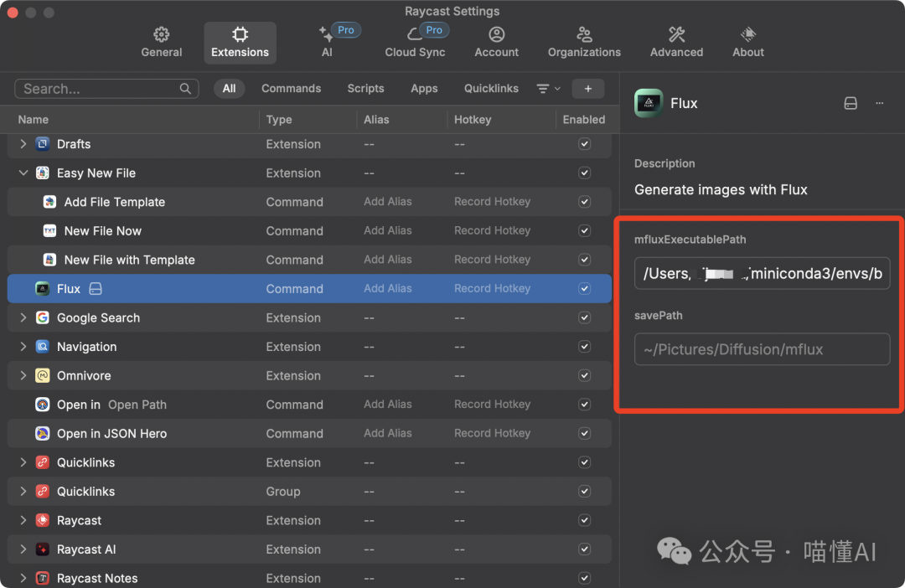Filter list by Scripts

(x=365, y=88)
